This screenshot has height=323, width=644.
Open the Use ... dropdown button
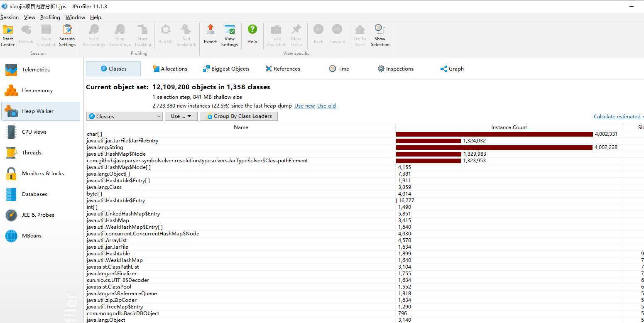pyautogui.click(x=181, y=116)
